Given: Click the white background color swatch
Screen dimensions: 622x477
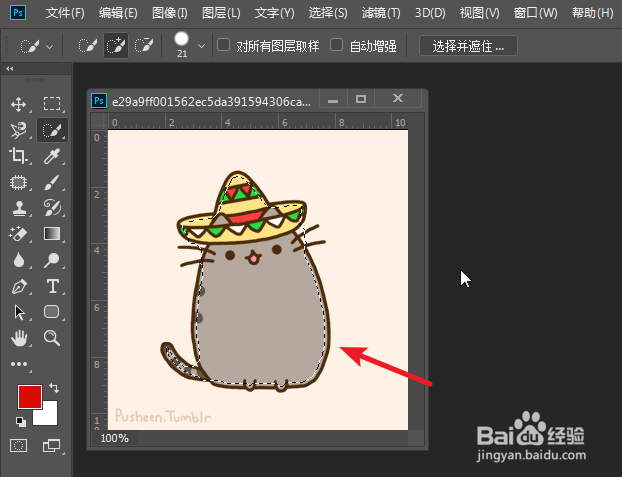Looking at the screenshot, I should click(x=50, y=417).
